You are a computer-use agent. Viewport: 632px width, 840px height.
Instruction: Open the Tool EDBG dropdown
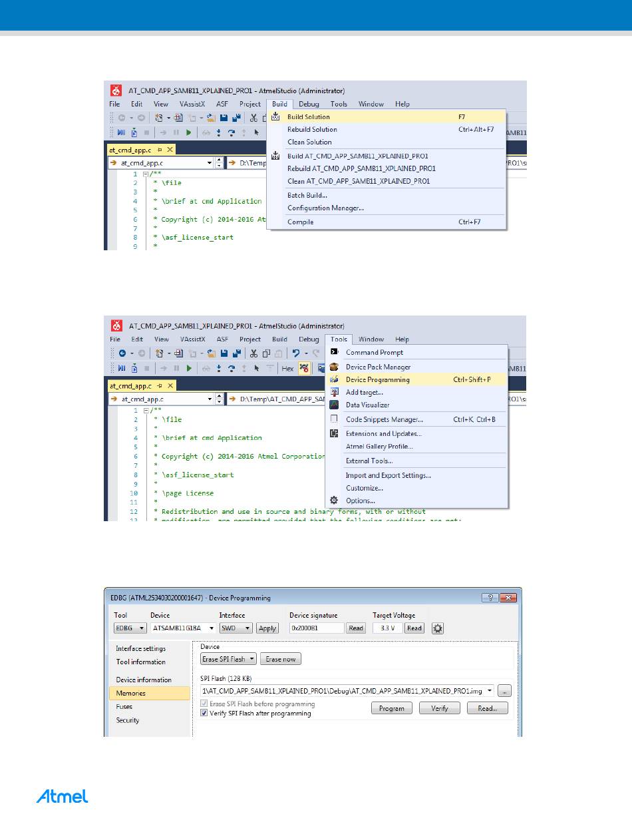pos(131,628)
